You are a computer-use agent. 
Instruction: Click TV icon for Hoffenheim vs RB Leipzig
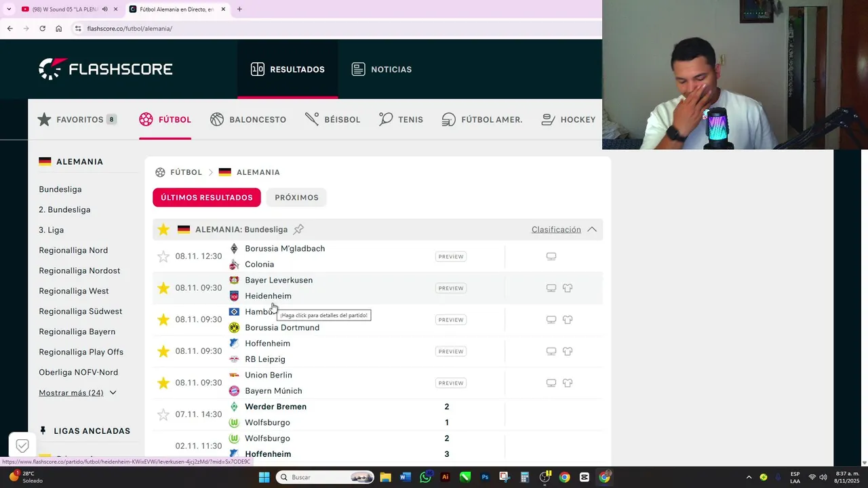551,351
